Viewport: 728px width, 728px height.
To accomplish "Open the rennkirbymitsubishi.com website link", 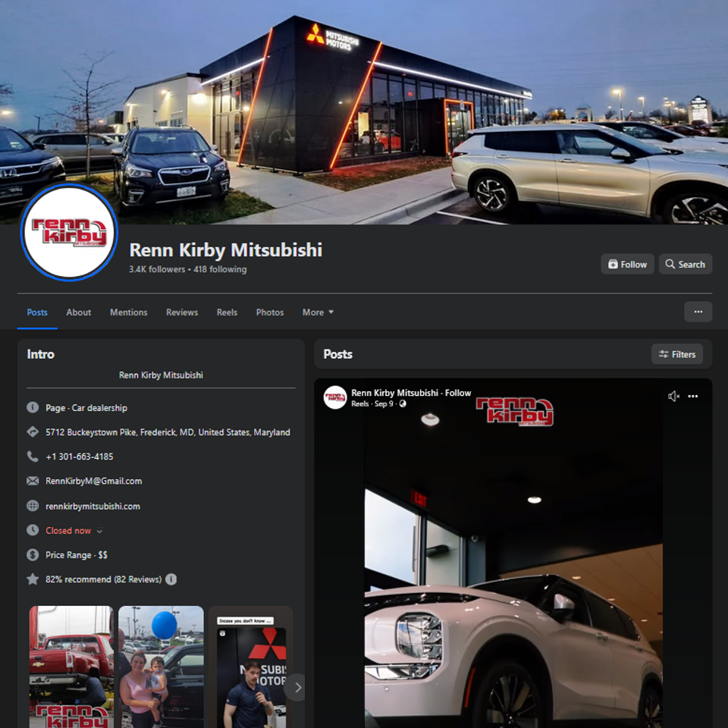I will 93,506.
